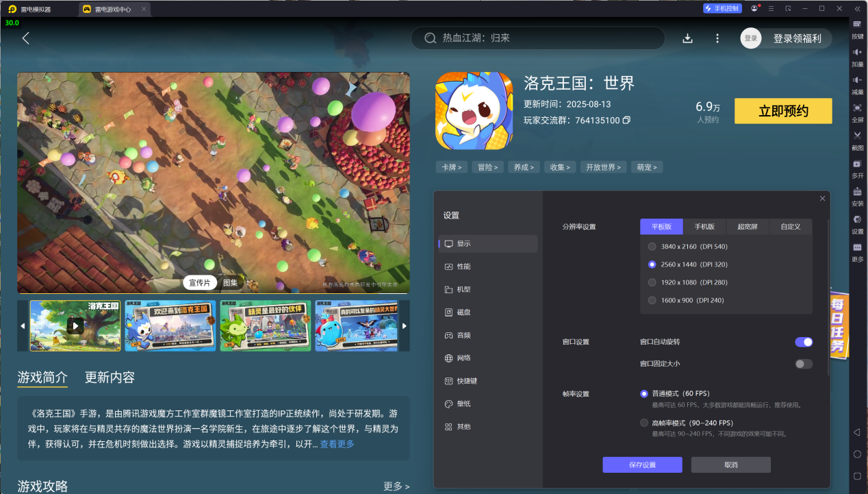Open 设置 from the right sidebar
The width and height of the screenshot is (868, 494).
coord(857,225)
